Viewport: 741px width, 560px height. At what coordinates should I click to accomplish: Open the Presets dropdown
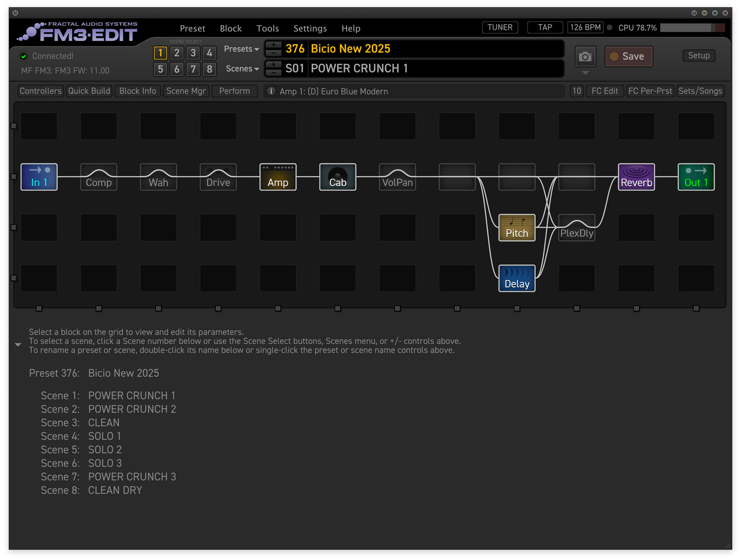pos(241,49)
